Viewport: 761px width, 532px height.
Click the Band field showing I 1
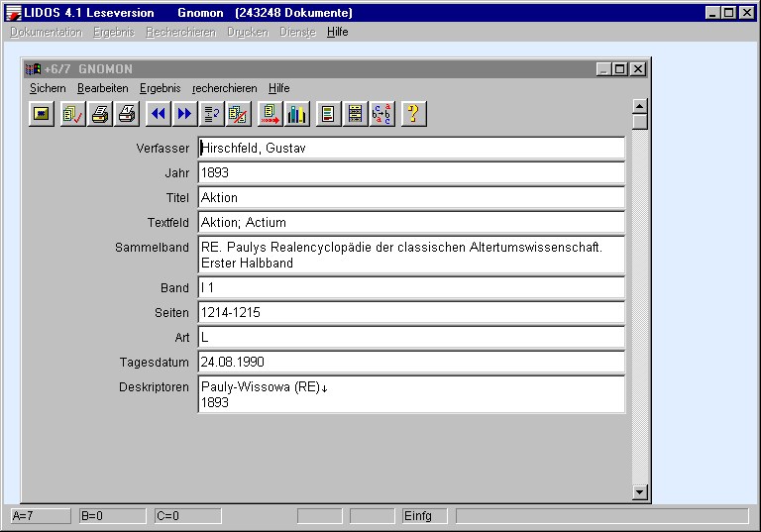point(411,288)
